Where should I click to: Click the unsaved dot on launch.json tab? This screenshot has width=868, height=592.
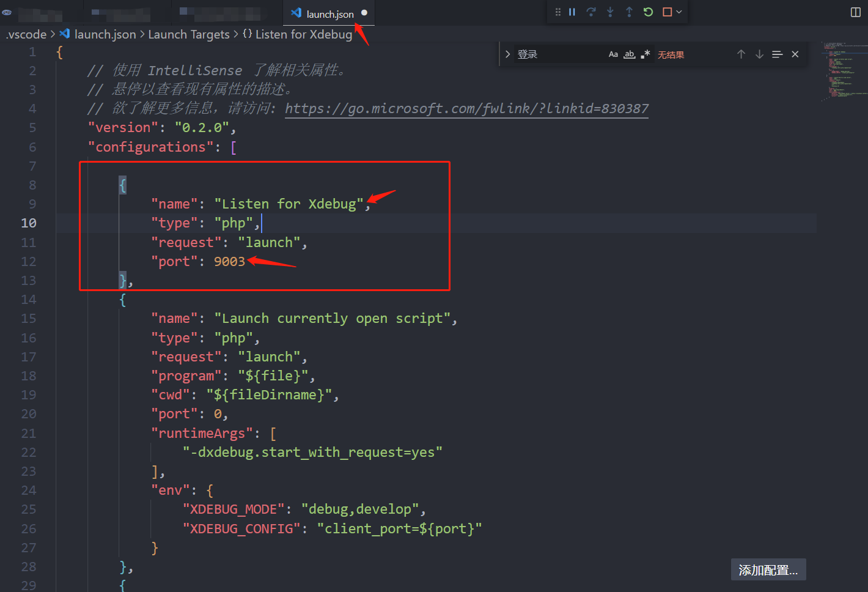[364, 13]
